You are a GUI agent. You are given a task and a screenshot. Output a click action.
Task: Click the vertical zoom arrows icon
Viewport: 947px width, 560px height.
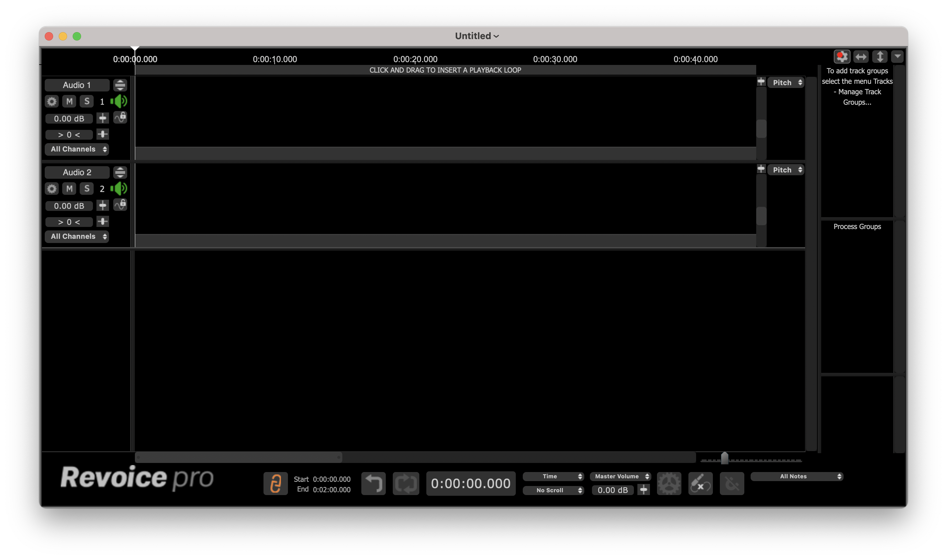(x=880, y=57)
